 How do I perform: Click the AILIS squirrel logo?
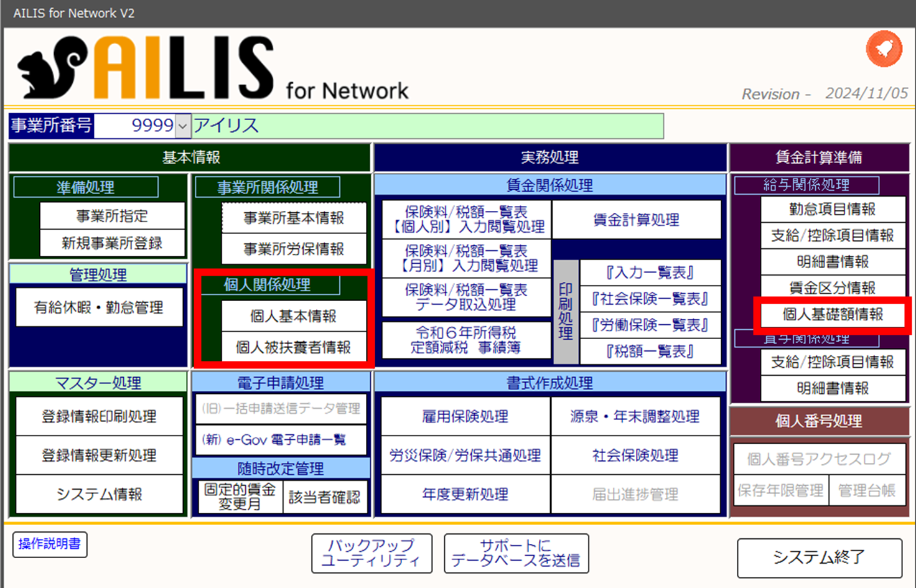[x=53, y=67]
